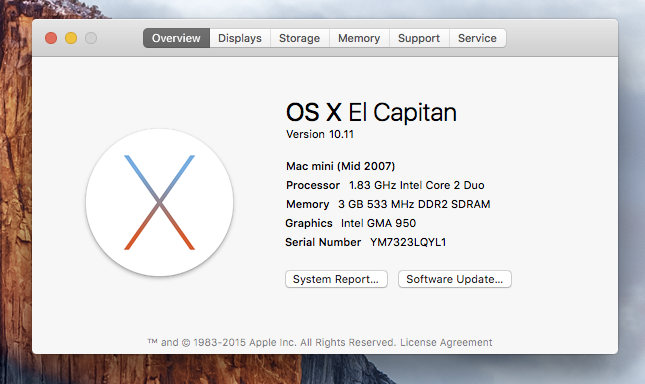
Task: Open the Support tab
Action: click(419, 38)
